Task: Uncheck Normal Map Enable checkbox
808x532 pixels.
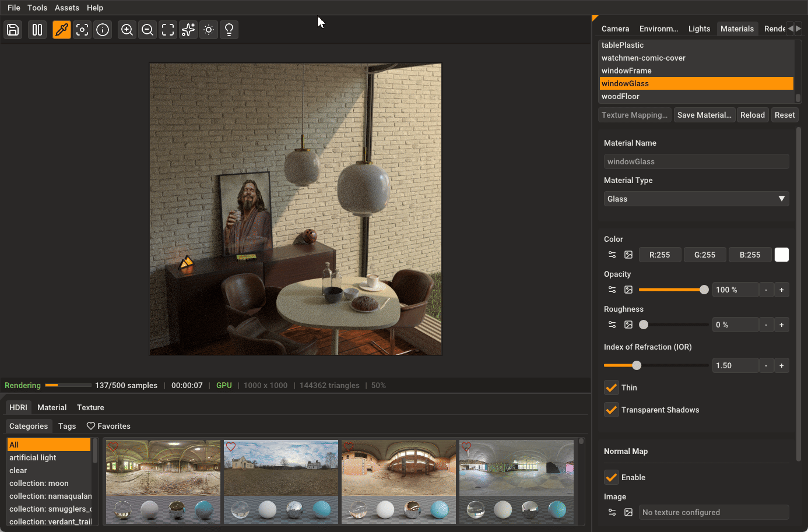Action: 611,477
